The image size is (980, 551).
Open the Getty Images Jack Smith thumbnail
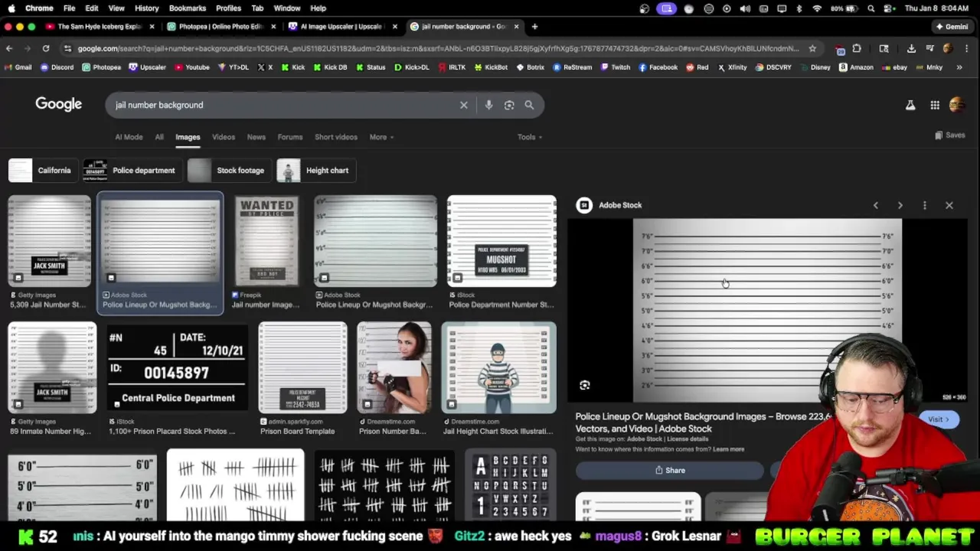(49, 241)
